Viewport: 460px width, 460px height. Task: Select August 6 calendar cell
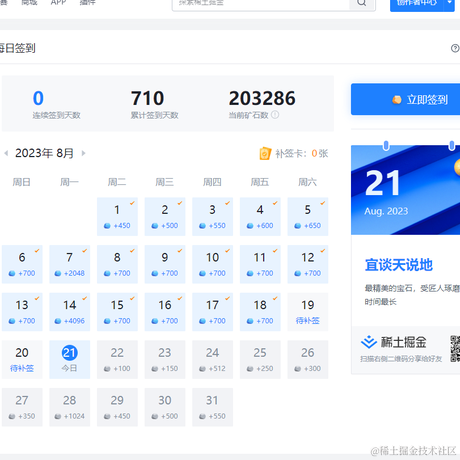click(22, 264)
